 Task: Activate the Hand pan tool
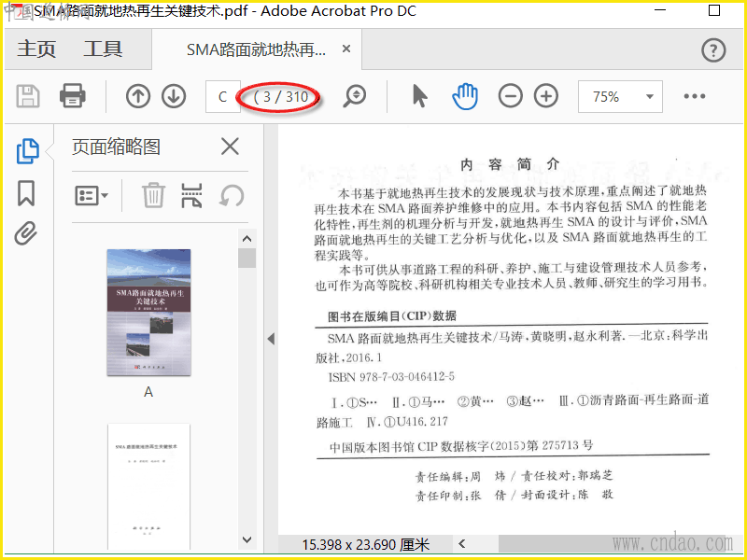[465, 96]
